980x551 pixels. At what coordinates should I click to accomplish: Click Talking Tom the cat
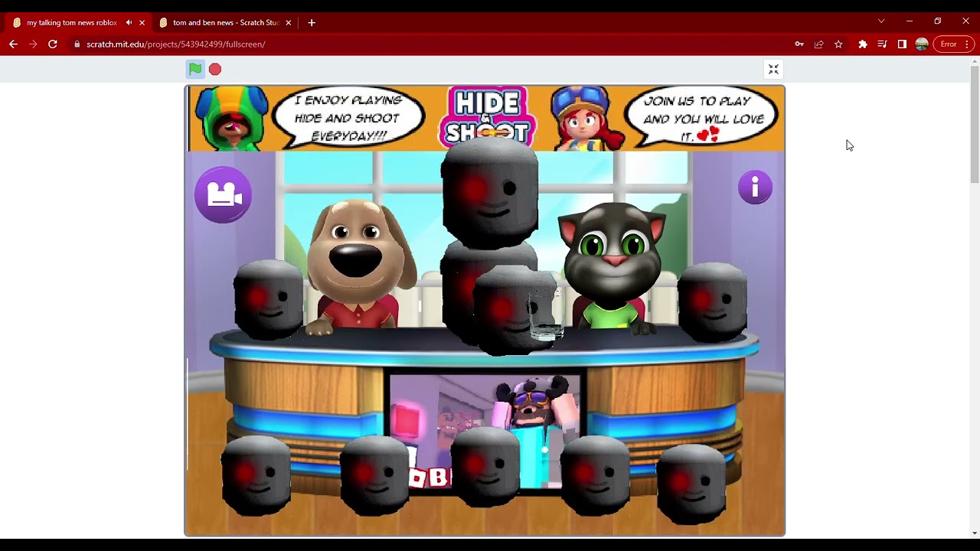pyautogui.click(x=612, y=268)
